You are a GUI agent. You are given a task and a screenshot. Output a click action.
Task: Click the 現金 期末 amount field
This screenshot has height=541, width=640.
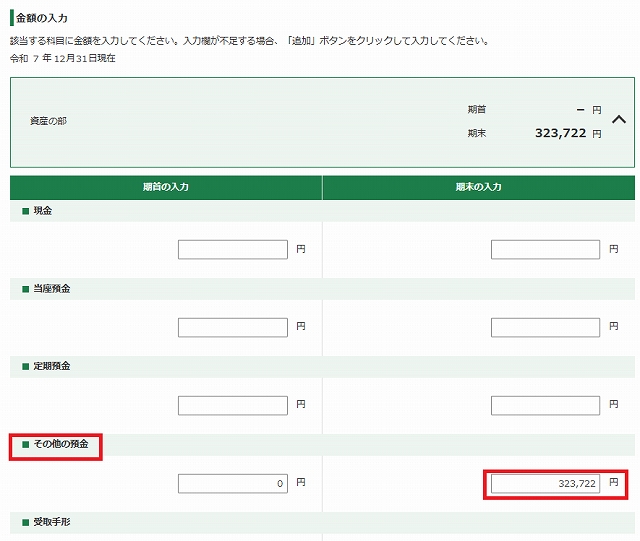(545, 249)
